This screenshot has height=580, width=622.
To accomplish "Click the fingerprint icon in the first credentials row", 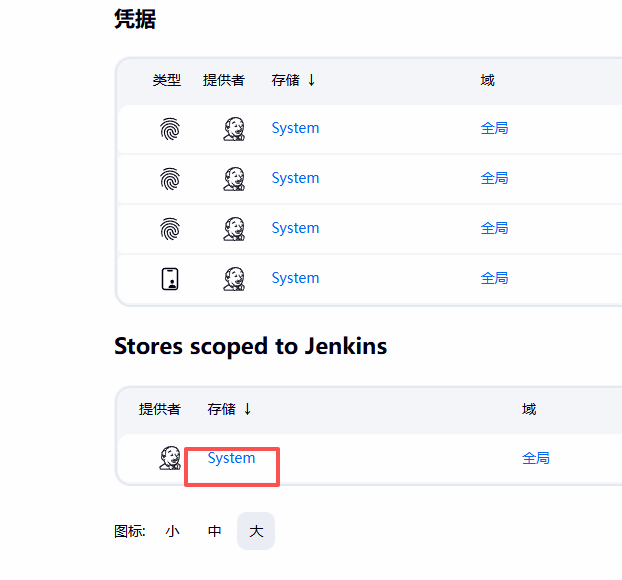I will point(170,129).
